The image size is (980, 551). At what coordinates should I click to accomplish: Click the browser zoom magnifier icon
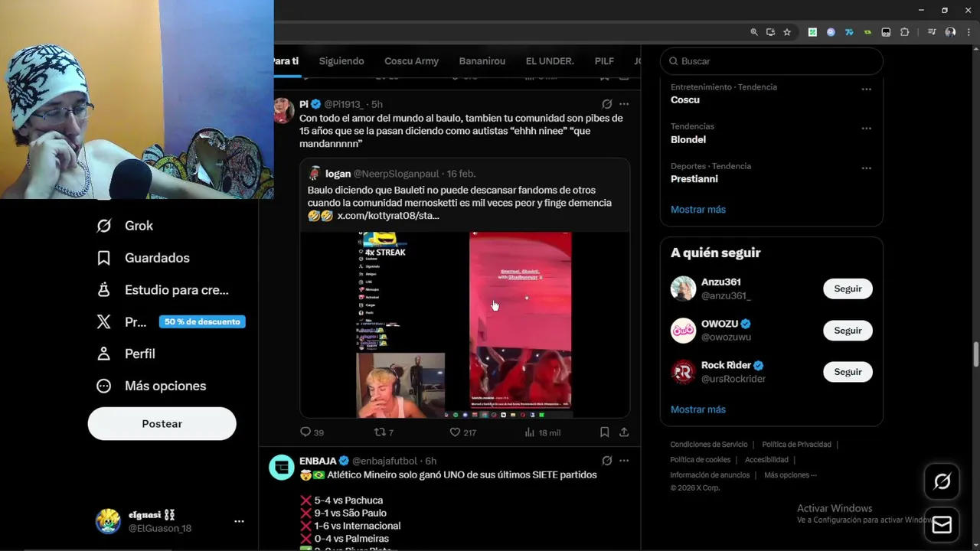(754, 32)
